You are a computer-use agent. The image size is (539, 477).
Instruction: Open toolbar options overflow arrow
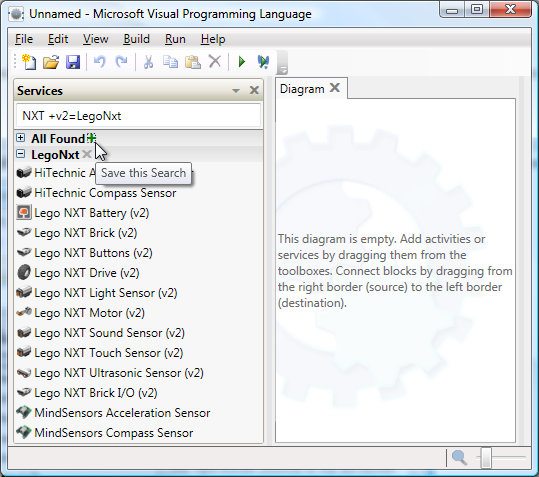282,69
